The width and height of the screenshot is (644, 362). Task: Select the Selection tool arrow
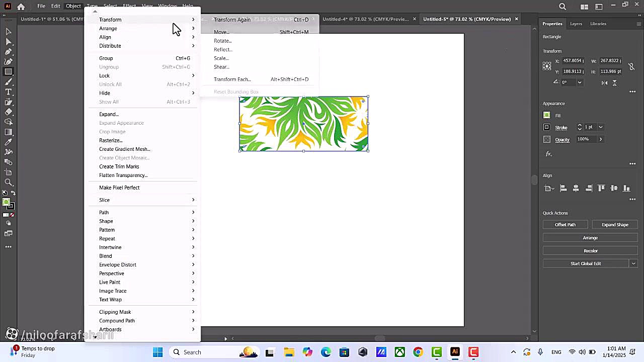(9, 32)
